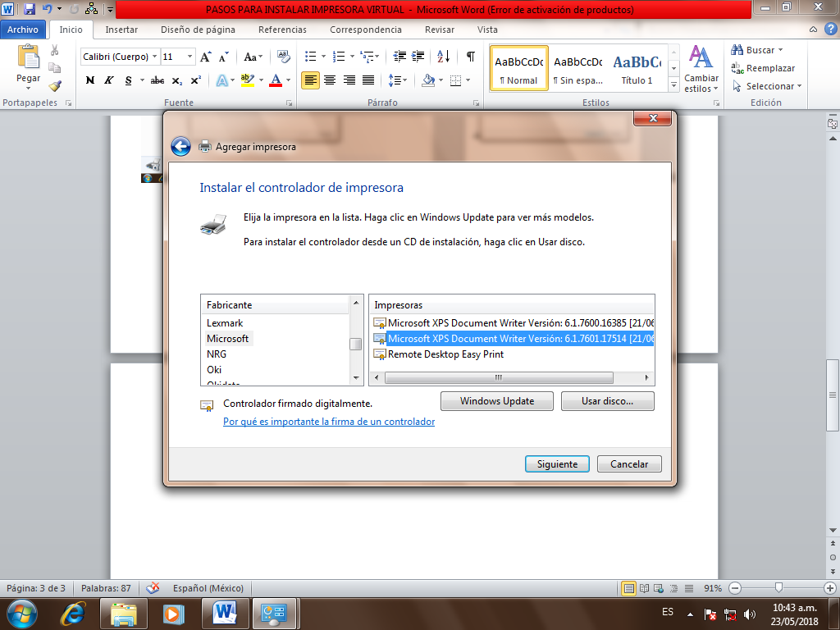The height and width of the screenshot is (630, 840).
Task: Click the shading paint bucket icon
Action: click(x=428, y=80)
